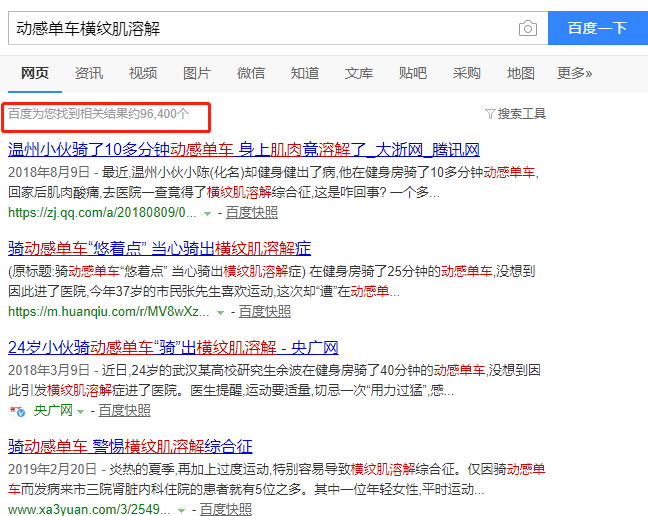The image size is (648, 516).
Task: Switch to the 视频 tab
Action: 143,73
